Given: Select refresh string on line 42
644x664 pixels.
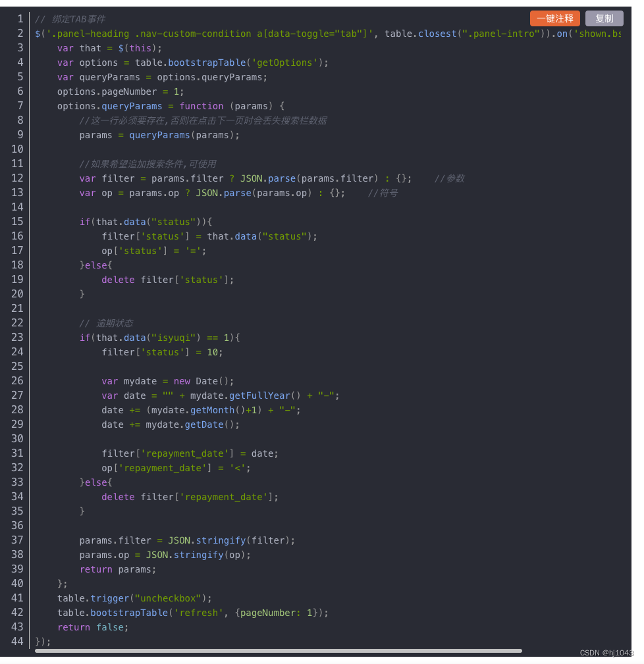Looking at the screenshot, I should click(x=198, y=612).
